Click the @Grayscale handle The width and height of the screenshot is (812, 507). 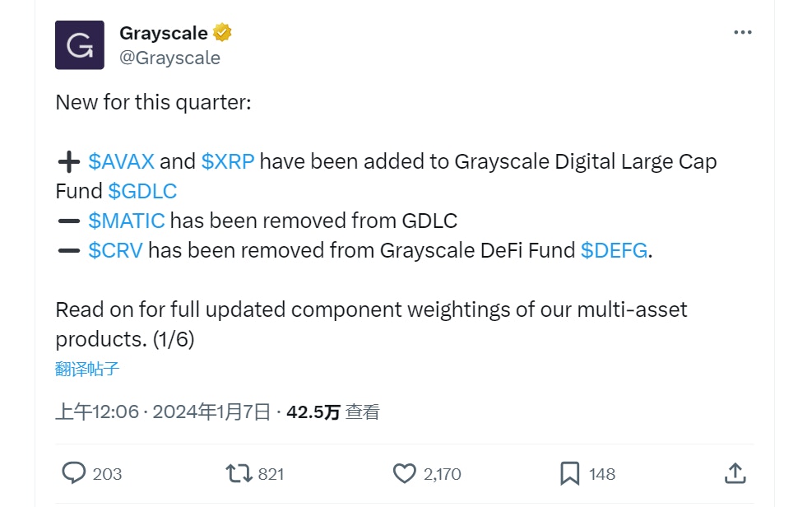point(170,58)
